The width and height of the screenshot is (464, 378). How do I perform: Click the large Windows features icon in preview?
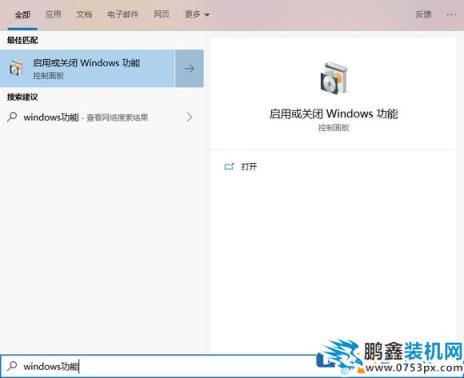(334, 78)
